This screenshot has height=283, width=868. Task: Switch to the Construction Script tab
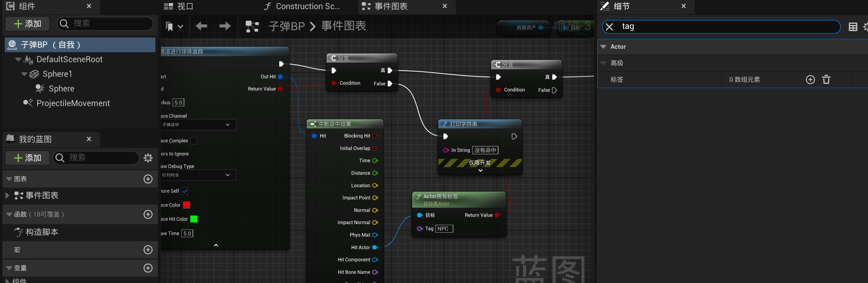tap(302, 6)
